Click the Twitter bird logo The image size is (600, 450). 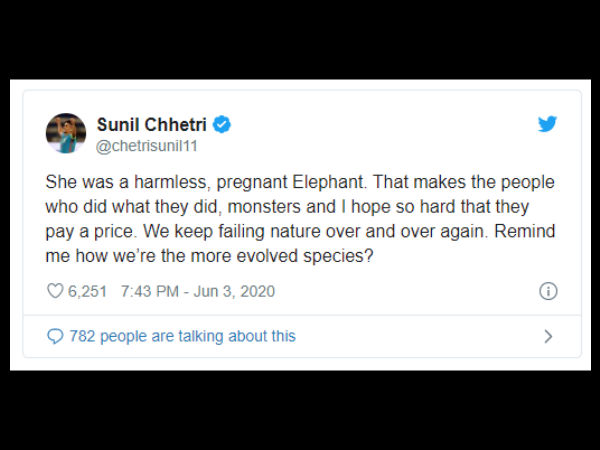click(547, 124)
